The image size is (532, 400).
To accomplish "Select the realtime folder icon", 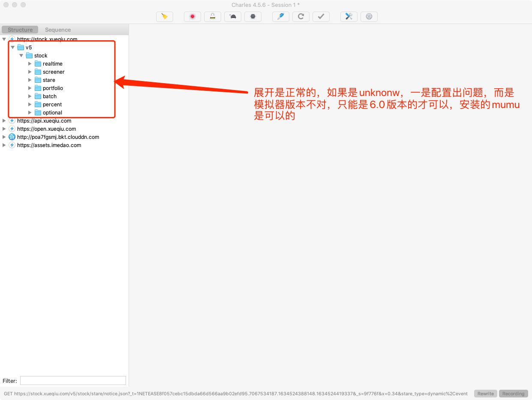I will click(x=38, y=63).
